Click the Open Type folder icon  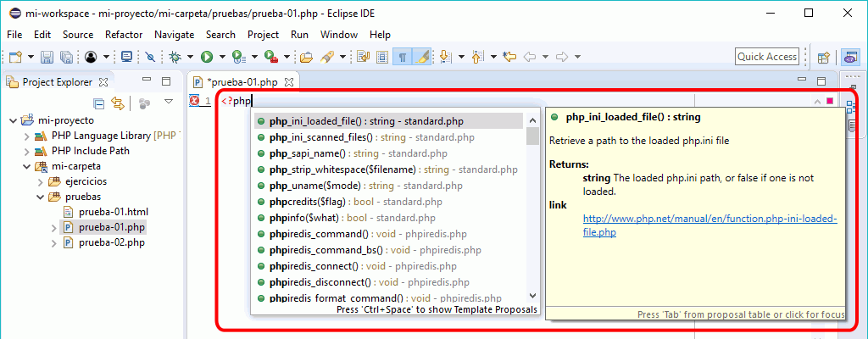(306, 57)
